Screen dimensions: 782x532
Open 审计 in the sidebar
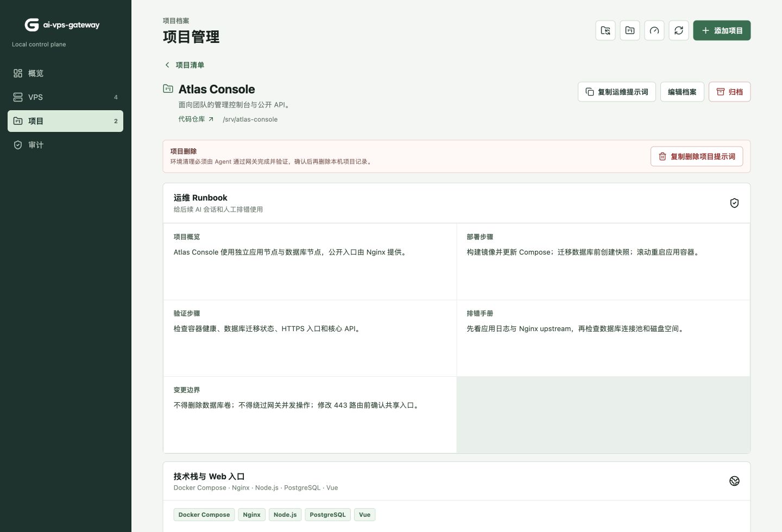(65, 145)
